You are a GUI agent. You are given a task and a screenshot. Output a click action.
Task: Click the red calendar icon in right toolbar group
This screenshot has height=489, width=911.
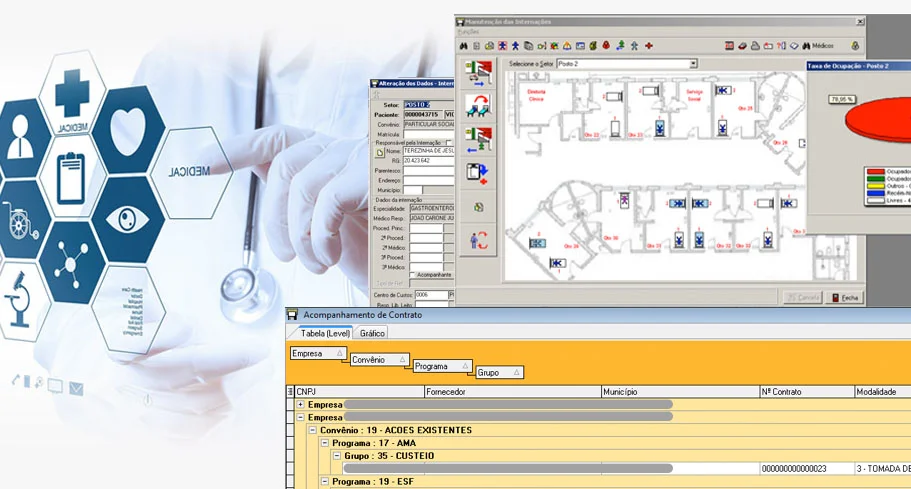coord(729,46)
